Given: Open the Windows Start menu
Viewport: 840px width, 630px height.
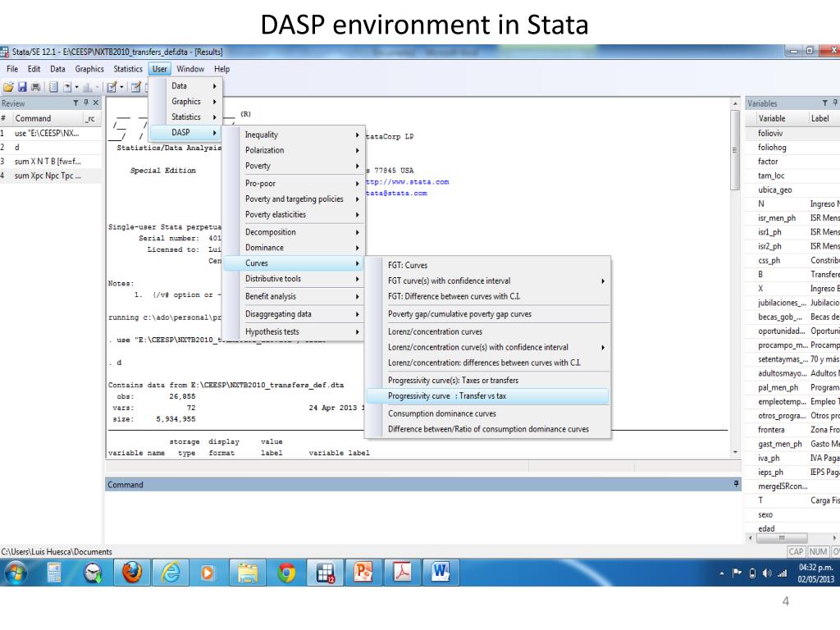Looking at the screenshot, I should pyautogui.click(x=16, y=573).
